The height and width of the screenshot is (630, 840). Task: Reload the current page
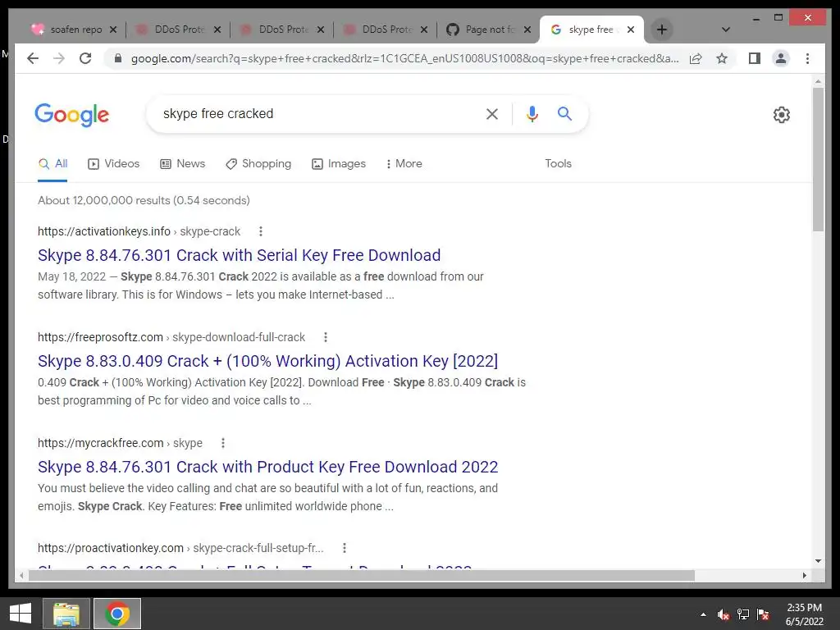(85, 58)
